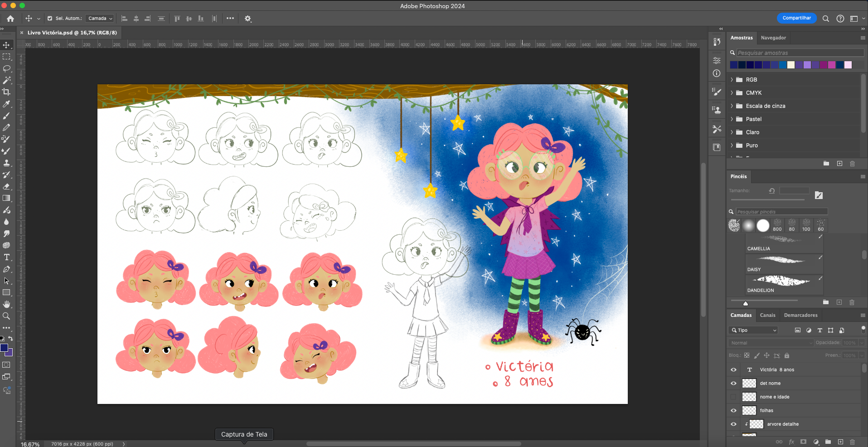
Task: Open the Camada auto-select dropdown
Action: coord(100,19)
